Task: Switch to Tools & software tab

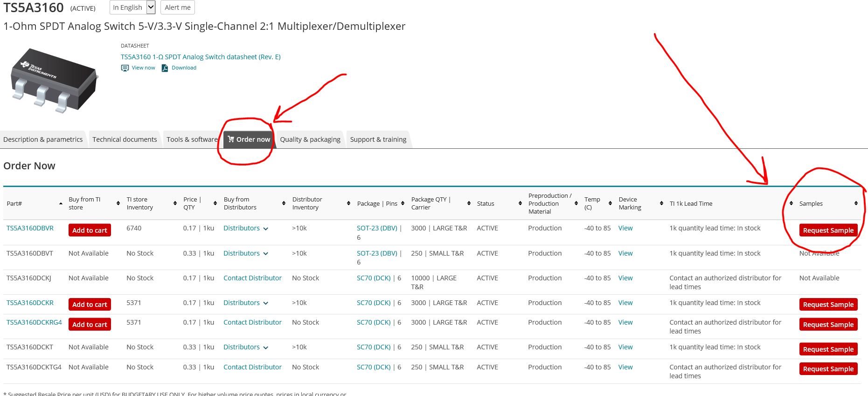Action: (x=192, y=139)
